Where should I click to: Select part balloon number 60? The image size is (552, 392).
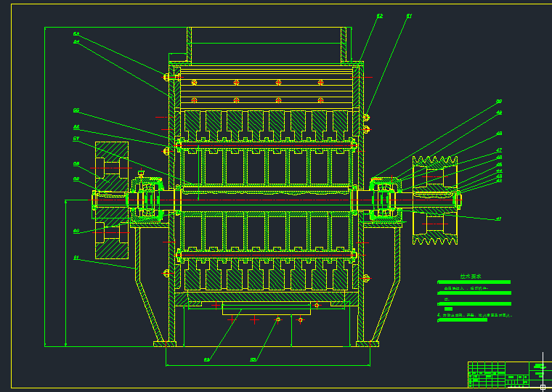point(76,231)
